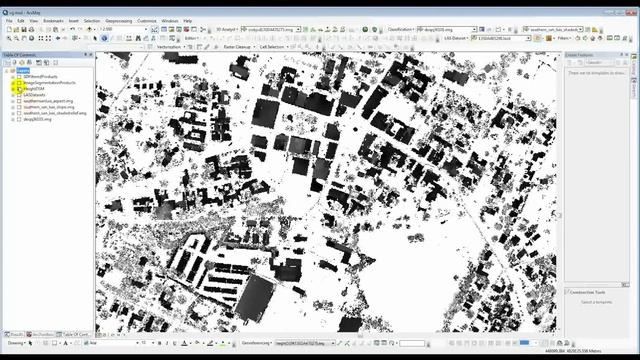The image size is (640, 360).
Task: Toggle the southern_san_luis_slope.img checkbox
Action: (19, 107)
